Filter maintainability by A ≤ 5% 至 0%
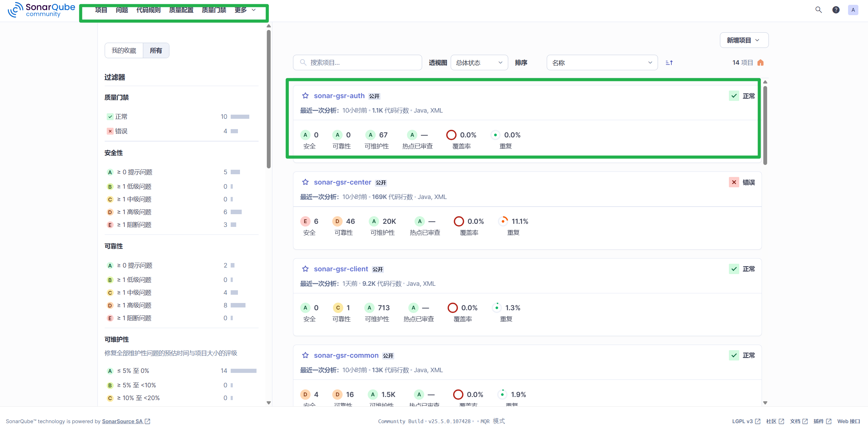 (x=181, y=371)
